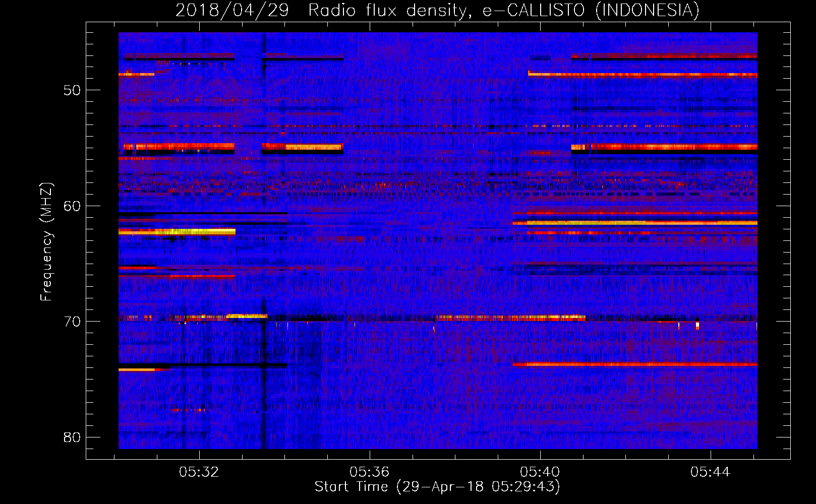Click the 05:36 time tick label
Viewport: 816px width, 504px height.
(370, 472)
